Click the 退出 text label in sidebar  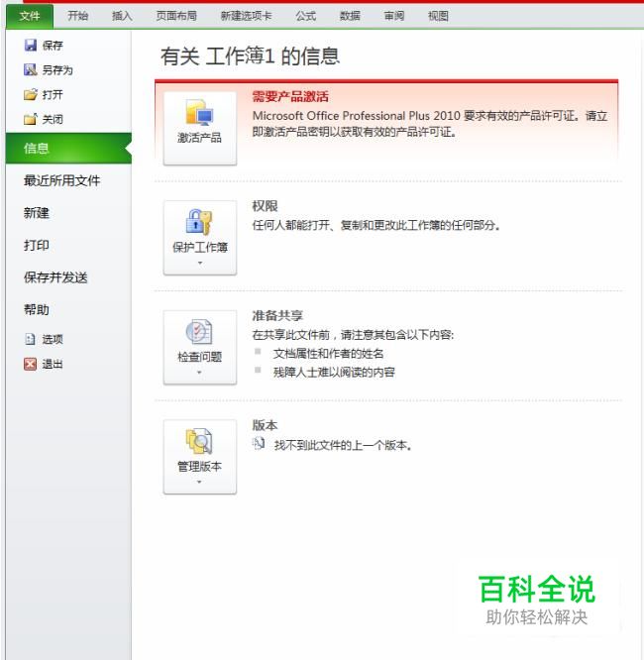pos(53,364)
